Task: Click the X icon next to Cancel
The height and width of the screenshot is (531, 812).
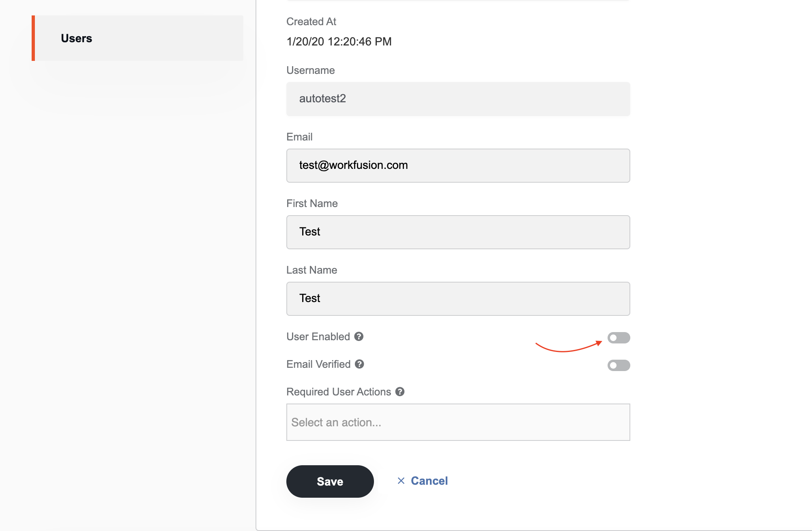Action: point(401,481)
